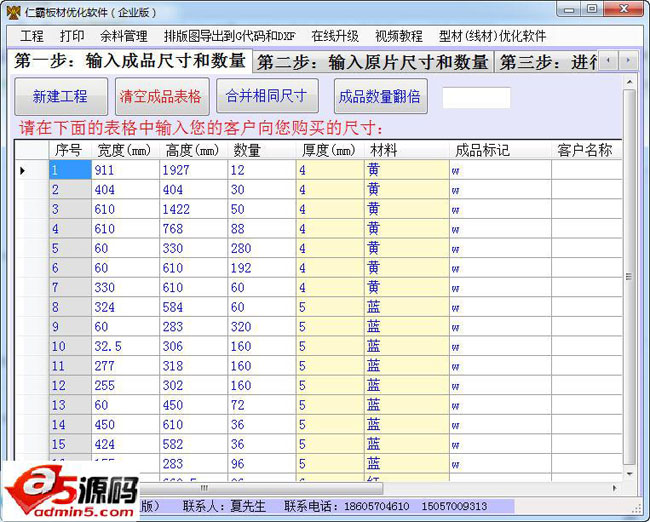Click the 新建工程 button
This screenshot has height=522, width=650.
tap(61, 96)
